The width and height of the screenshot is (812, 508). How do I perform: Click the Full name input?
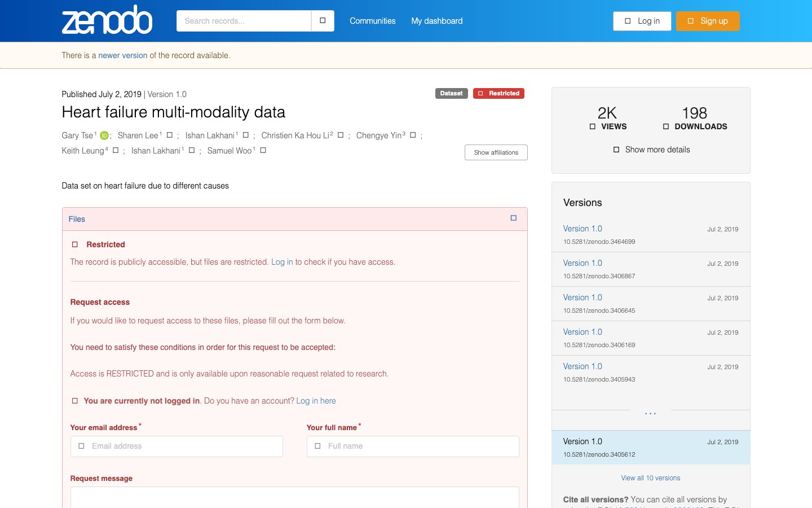pos(413,446)
